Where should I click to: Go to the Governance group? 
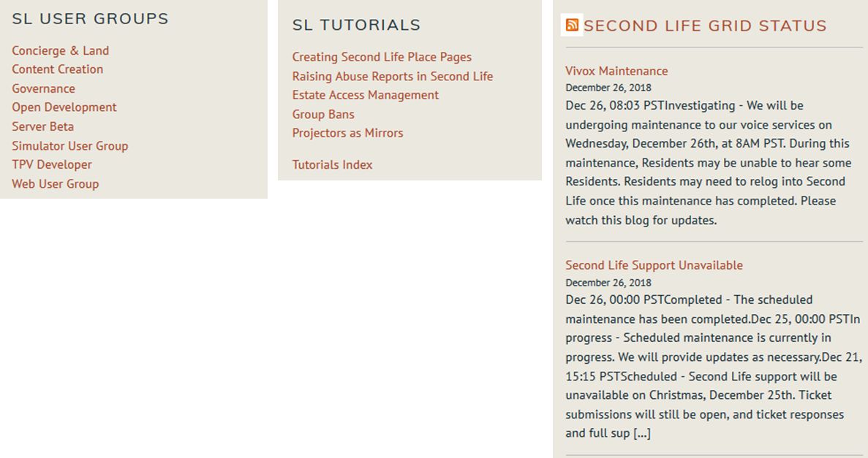[43, 88]
